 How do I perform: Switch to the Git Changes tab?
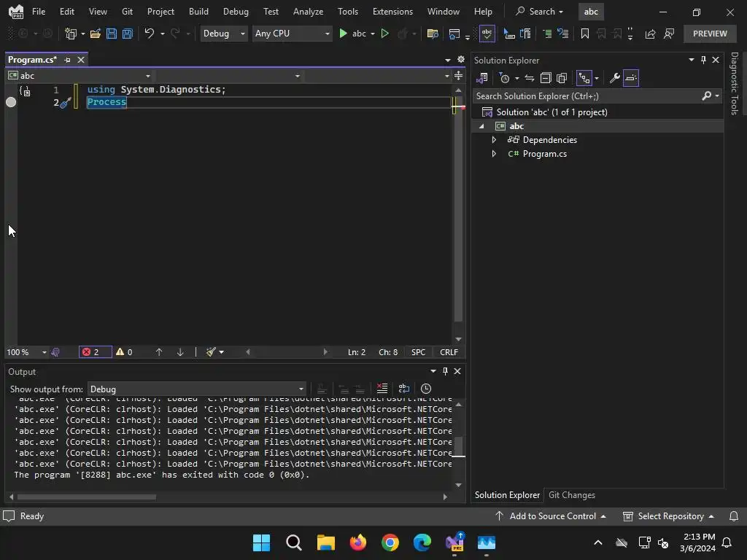tap(572, 495)
